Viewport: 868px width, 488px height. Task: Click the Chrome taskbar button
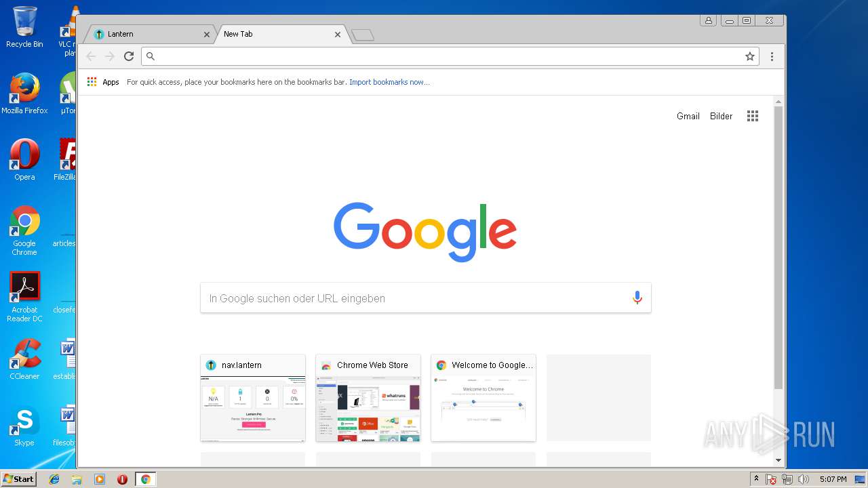pos(145,479)
